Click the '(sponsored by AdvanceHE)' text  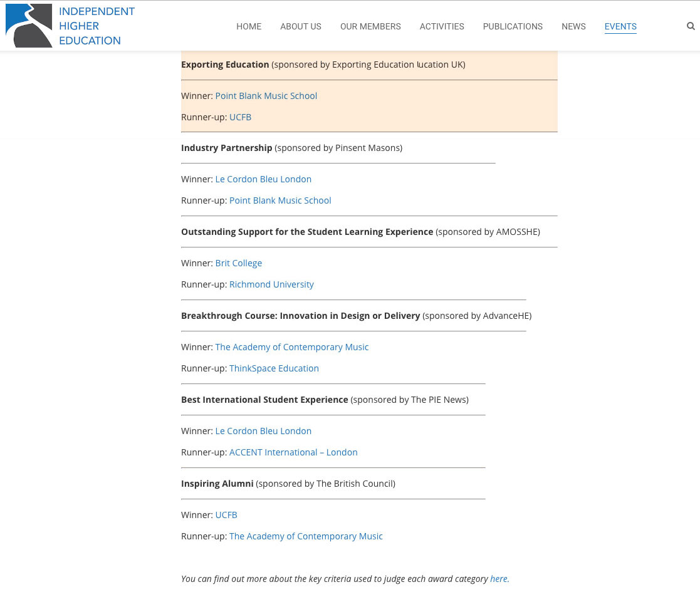pos(477,316)
